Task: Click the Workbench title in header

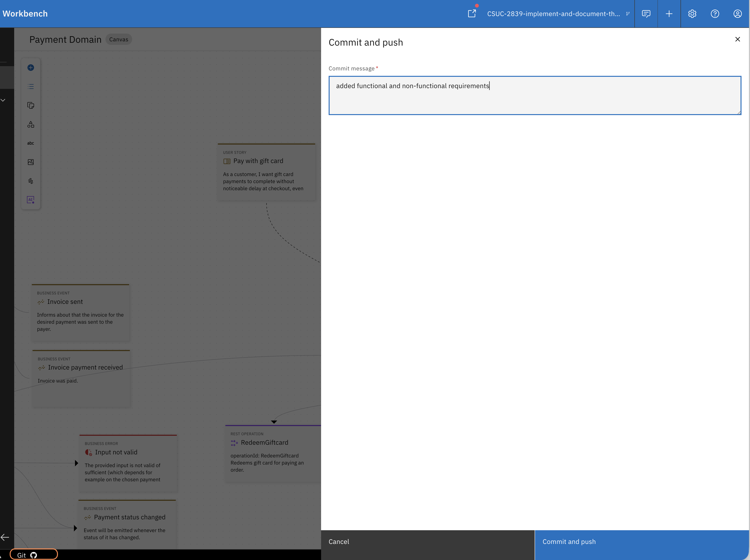Action: (x=25, y=13)
